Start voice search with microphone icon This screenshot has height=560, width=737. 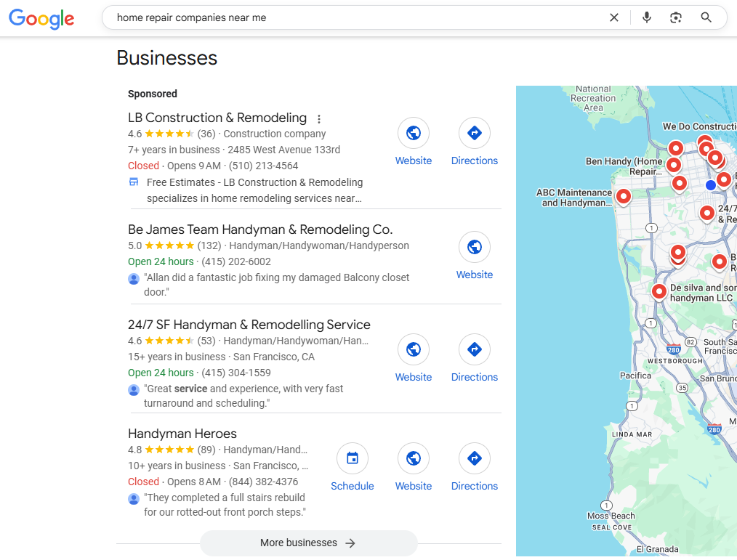[646, 17]
